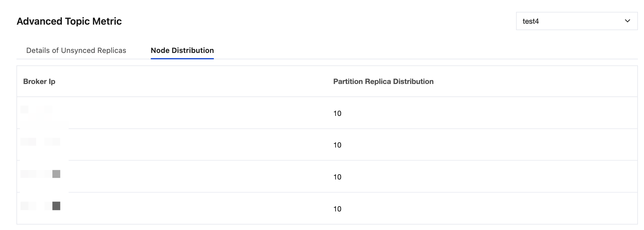644x230 pixels.
Task: Click the second row's blurred broker IP
Action: [x=40, y=142]
